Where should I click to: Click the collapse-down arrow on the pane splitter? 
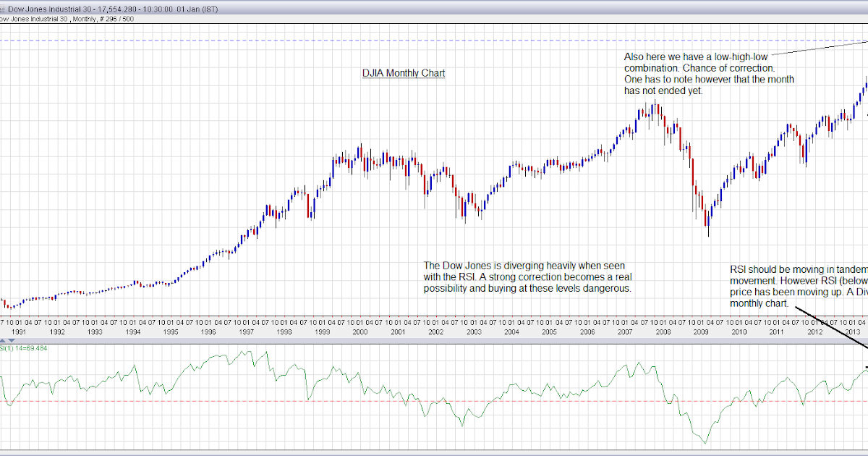(12, 340)
